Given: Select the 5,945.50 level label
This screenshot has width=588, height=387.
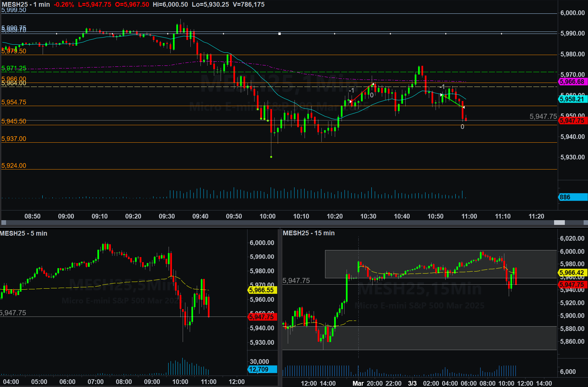Looking at the screenshot, I should click(x=14, y=121).
